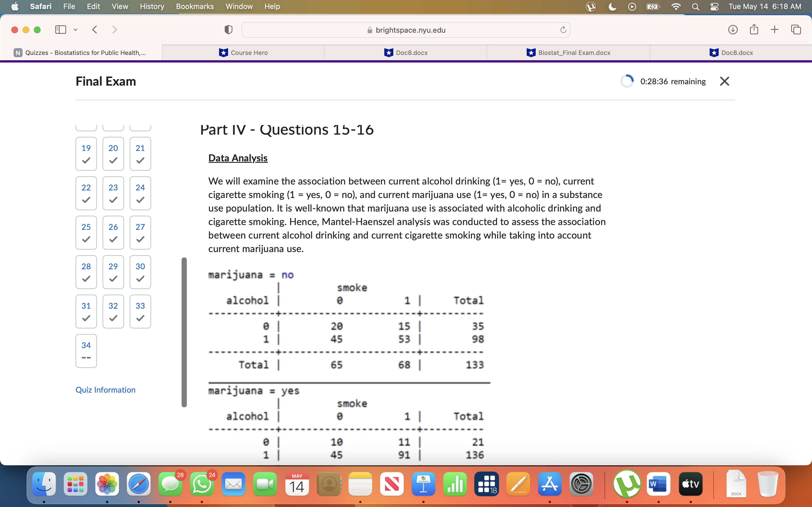The height and width of the screenshot is (507, 812).
Task: Click the Reader/privacy shield icon
Action: (229, 29)
